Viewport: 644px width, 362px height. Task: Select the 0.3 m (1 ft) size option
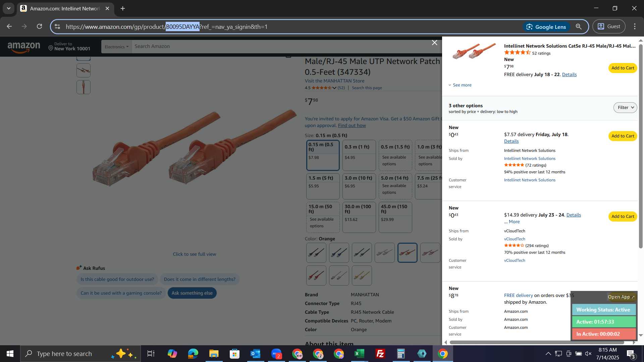359,155
